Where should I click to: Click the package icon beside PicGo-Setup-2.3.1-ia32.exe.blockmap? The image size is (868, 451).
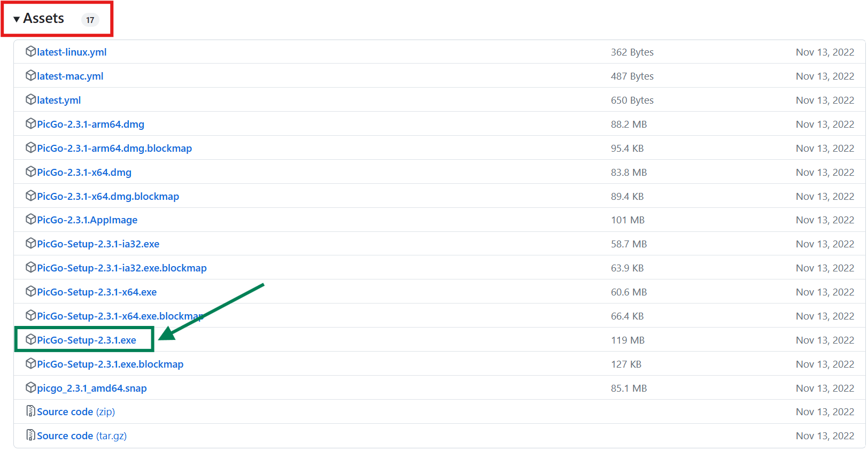(x=30, y=267)
